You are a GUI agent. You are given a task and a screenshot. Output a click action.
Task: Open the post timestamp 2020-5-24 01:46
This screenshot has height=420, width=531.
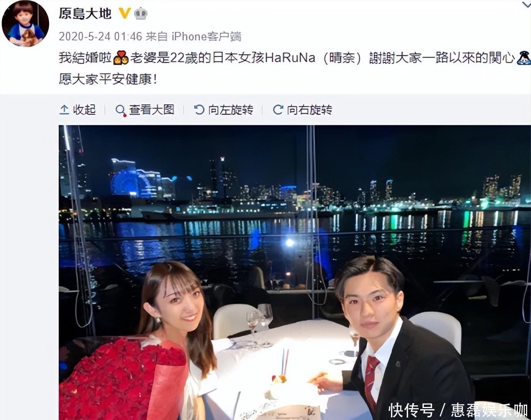[x=100, y=37]
